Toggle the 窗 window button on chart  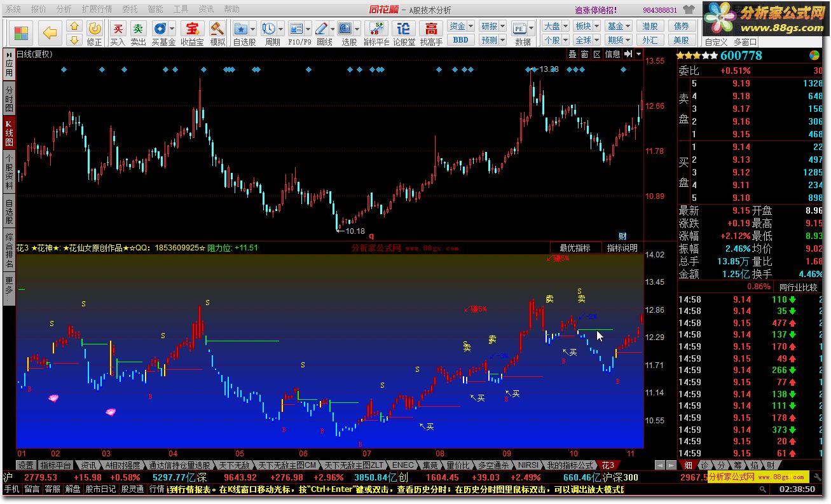584,54
